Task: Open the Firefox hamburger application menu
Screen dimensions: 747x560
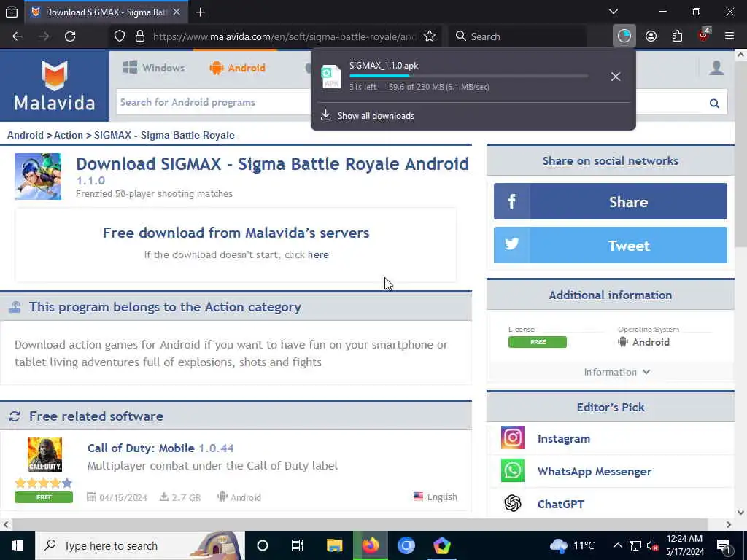Action: pos(729,36)
